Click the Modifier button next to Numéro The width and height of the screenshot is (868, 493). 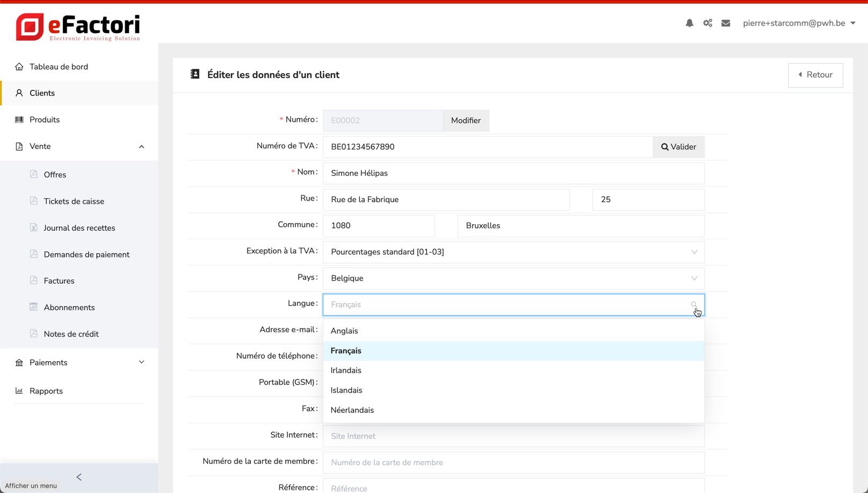[x=466, y=120]
